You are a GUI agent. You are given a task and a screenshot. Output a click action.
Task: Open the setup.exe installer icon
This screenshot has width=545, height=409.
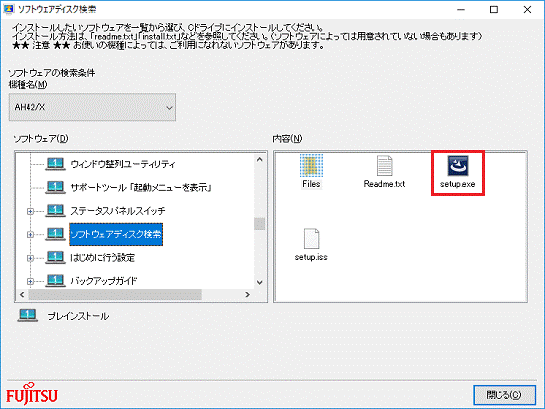pos(457,166)
